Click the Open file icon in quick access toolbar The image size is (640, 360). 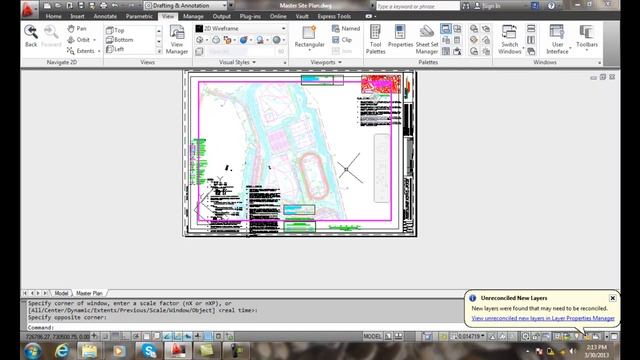click(58, 6)
